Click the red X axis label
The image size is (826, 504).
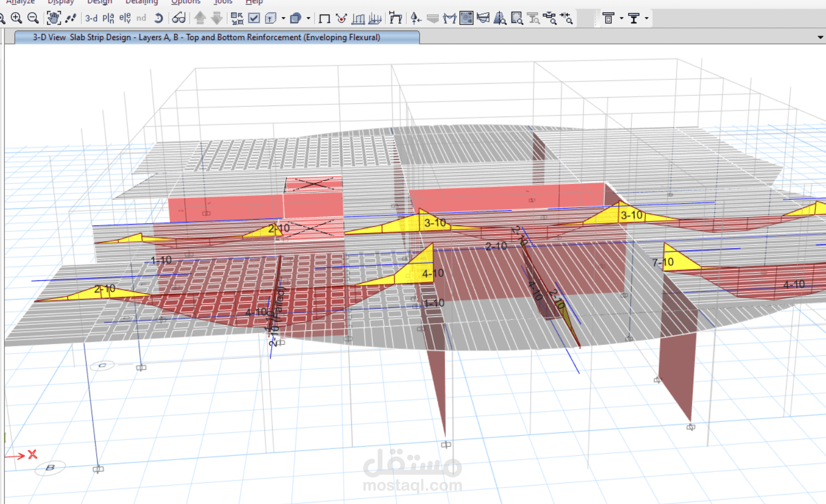32,454
